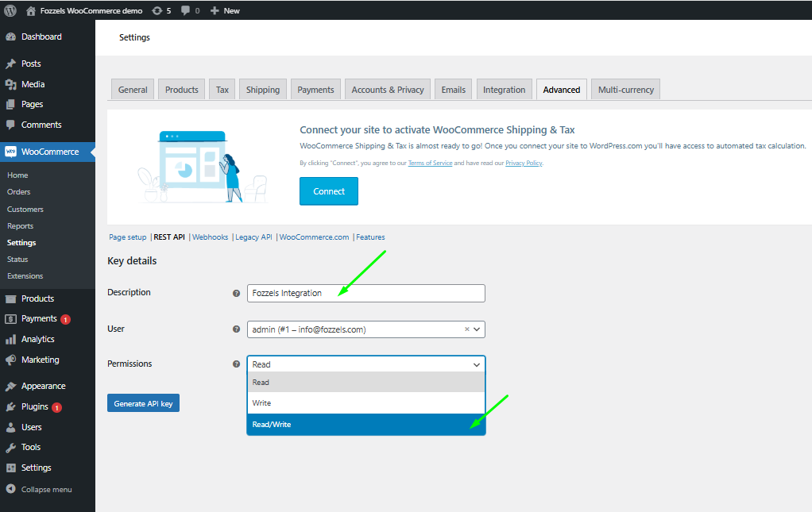Focus the Description input field

[x=366, y=293]
